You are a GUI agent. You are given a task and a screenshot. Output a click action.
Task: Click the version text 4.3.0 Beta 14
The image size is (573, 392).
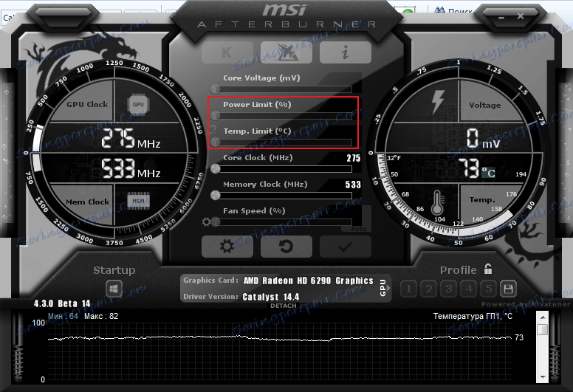click(x=62, y=303)
